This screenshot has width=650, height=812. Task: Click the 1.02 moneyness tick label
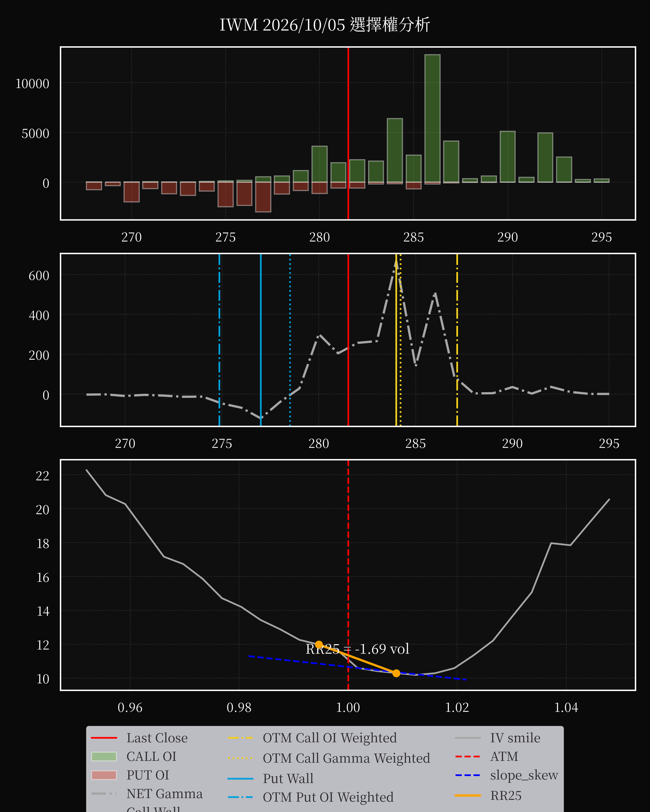(x=457, y=708)
